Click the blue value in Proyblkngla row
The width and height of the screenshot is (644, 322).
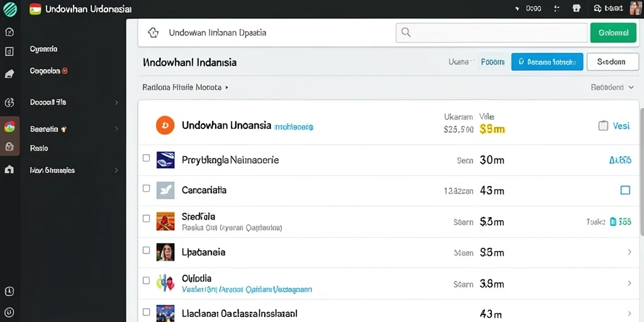pos(621,160)
